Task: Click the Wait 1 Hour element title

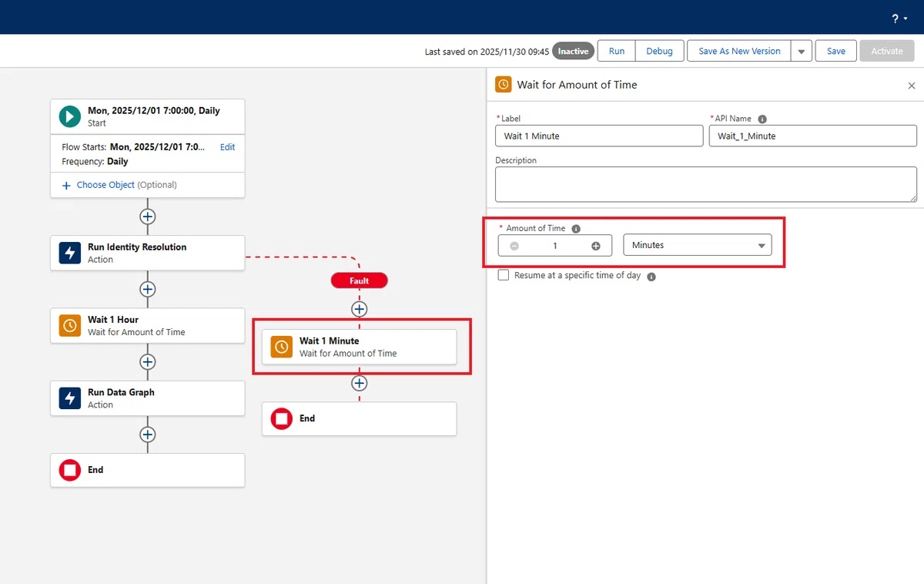Action: [x=113, y=320]
